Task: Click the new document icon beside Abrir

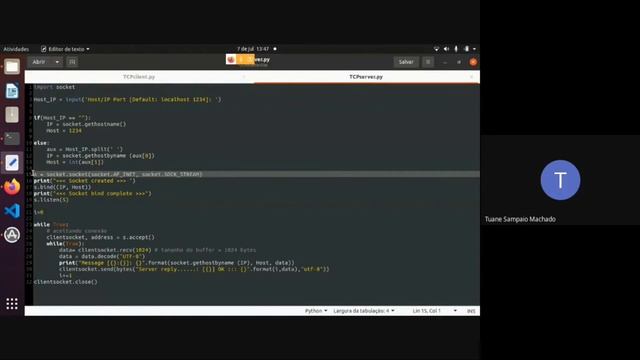Action: (x=72, y=62)
